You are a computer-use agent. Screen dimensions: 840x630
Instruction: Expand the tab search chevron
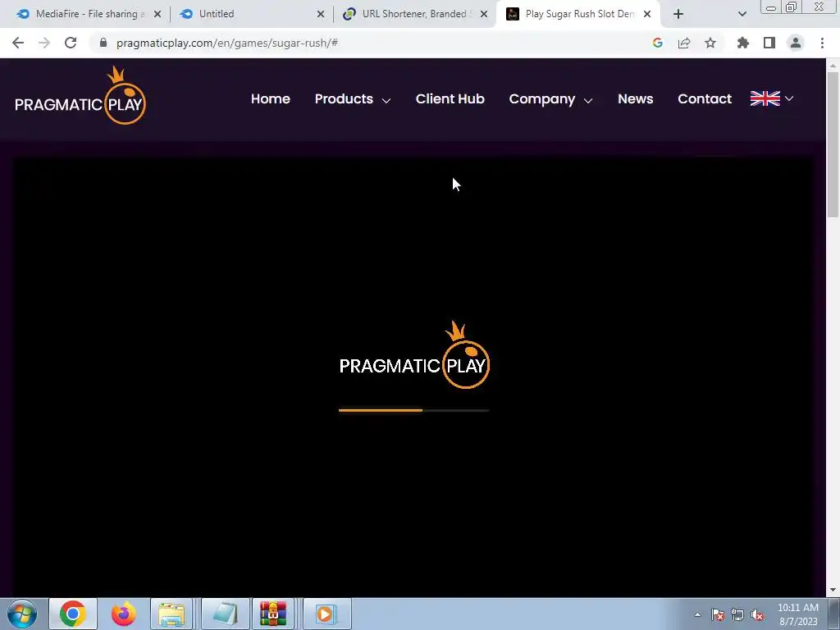[x=742, y=14]
